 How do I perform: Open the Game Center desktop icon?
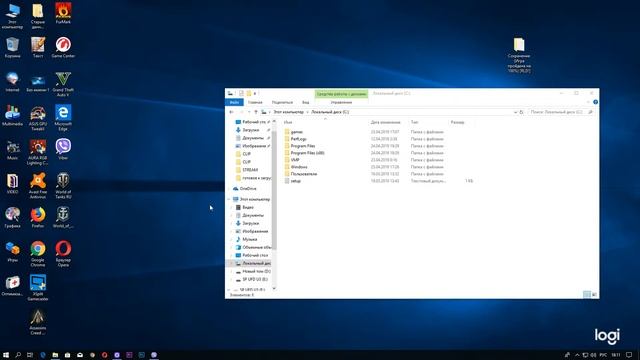63,47
